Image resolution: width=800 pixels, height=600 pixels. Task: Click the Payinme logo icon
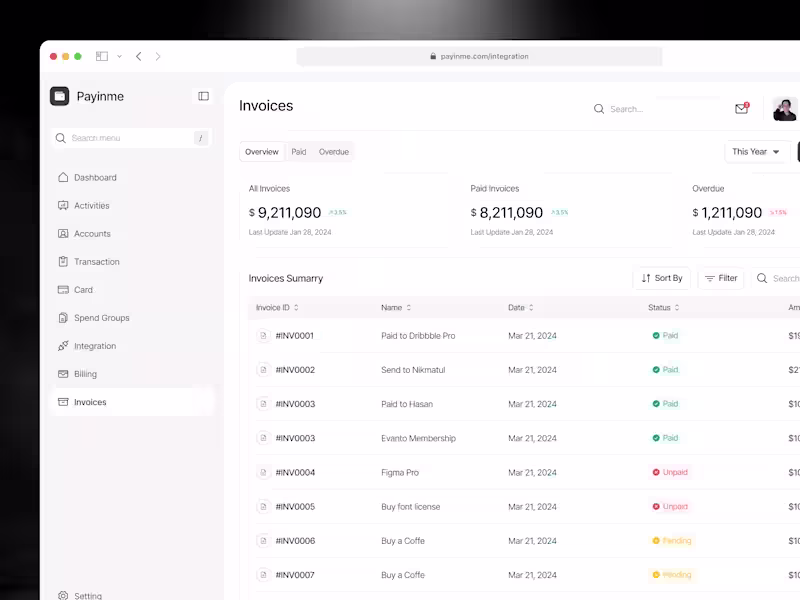[60, 96]
